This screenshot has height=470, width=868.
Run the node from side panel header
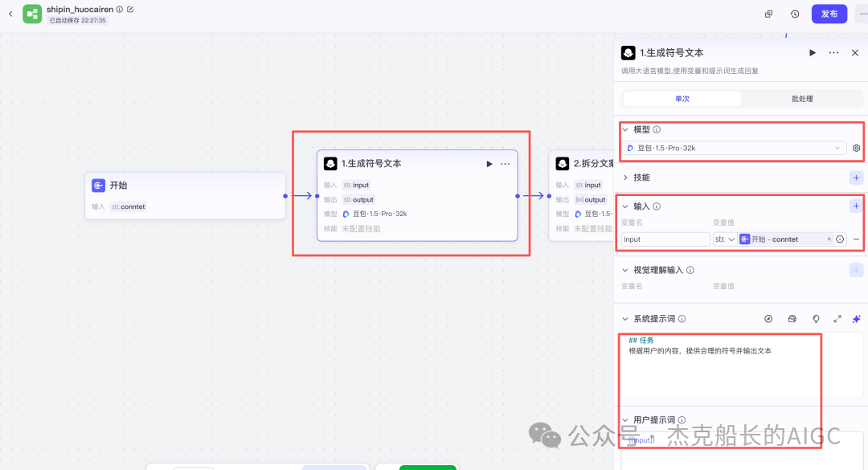click(812, 52)
